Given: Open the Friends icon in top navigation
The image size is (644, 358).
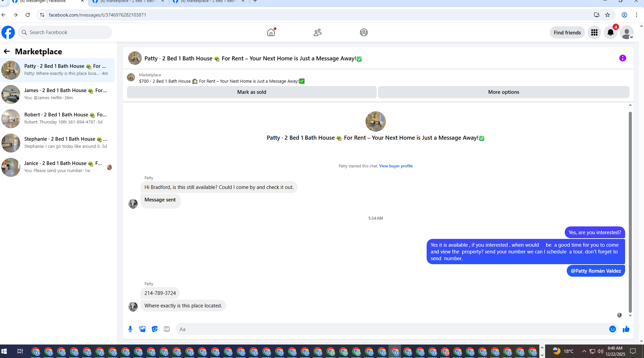Looking at the screenshot, I should point(318,32).
